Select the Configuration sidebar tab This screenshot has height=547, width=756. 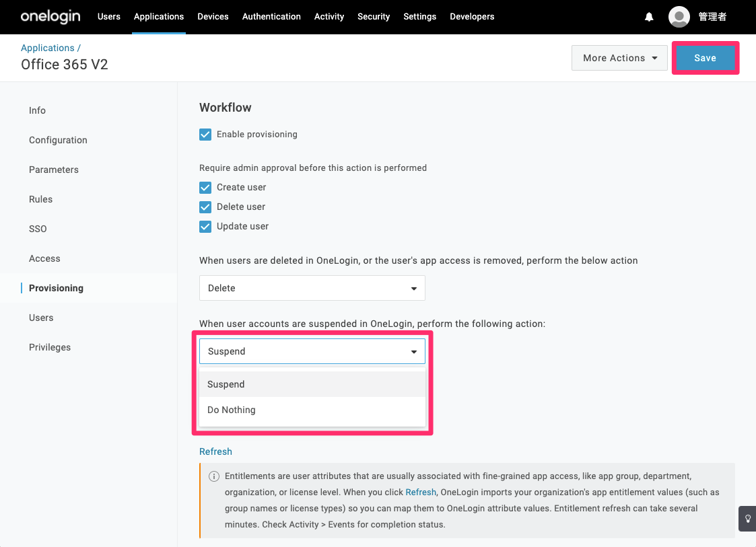[58, 140]
